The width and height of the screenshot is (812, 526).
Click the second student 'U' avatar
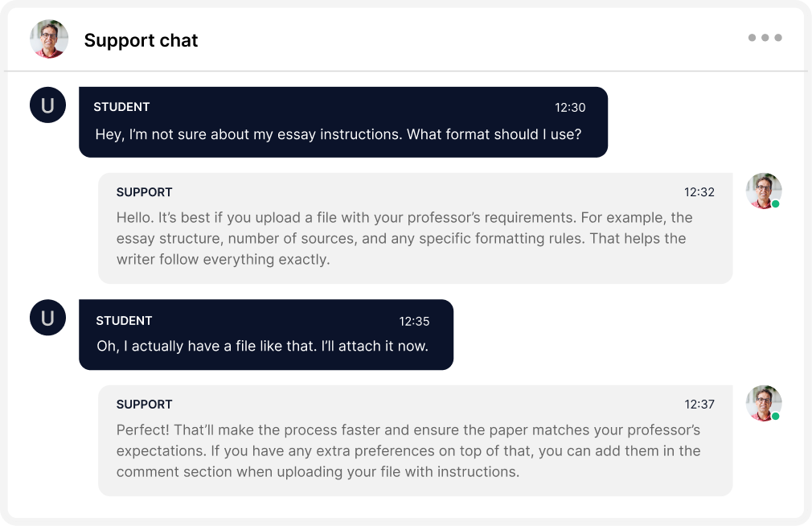[x=47, y=318]
